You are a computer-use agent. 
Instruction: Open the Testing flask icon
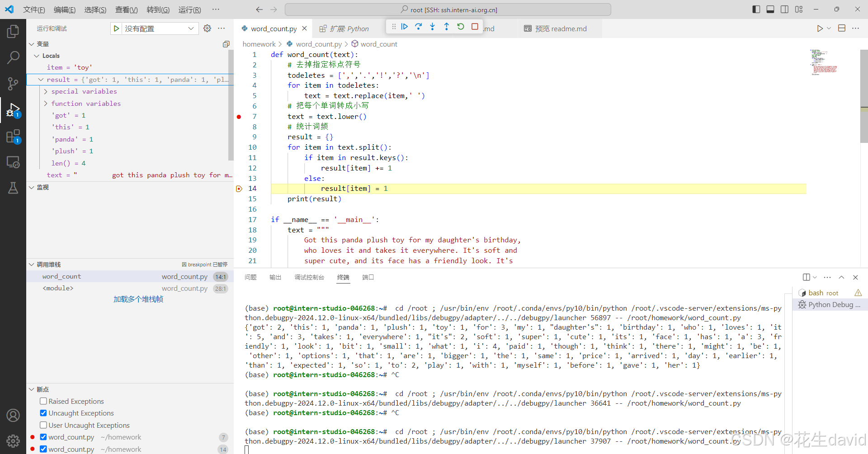pyautogui.click(x=13, y=188)
